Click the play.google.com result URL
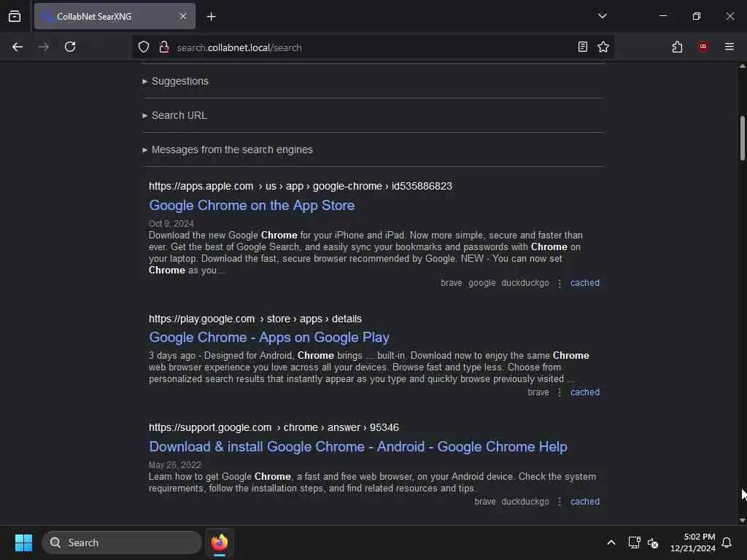This screenshot has height=560, width=747. tap(255, 319)
